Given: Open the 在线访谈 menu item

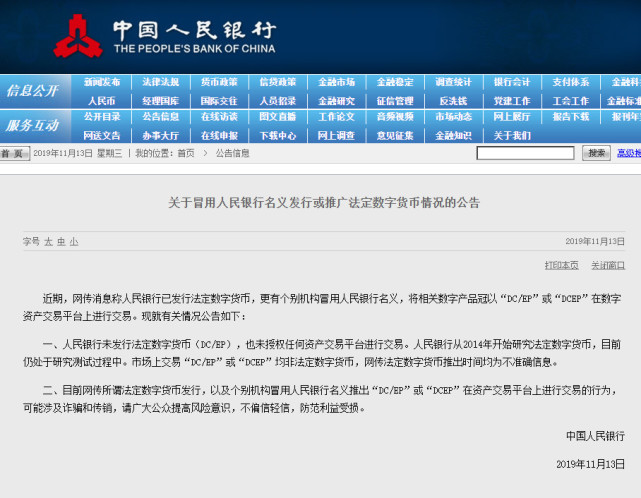Looking at the screenshot, I should [x=219, y=117].
